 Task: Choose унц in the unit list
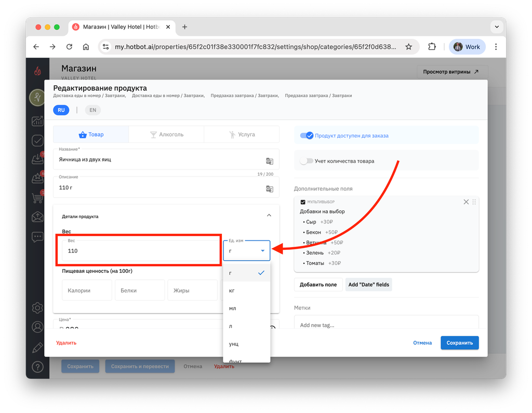247,344
